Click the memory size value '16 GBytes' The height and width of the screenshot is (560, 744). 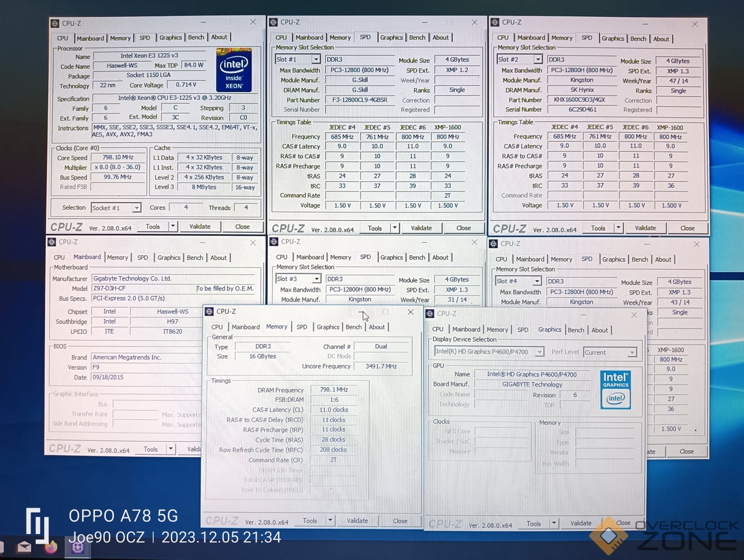[262, 357]
